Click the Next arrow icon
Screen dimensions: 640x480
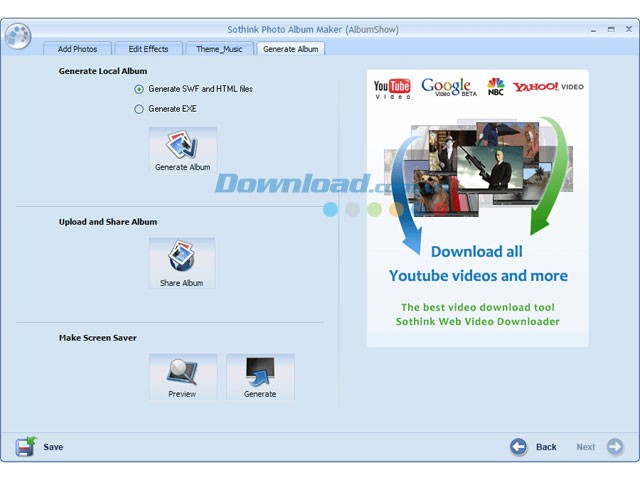[x=615, y=447]
